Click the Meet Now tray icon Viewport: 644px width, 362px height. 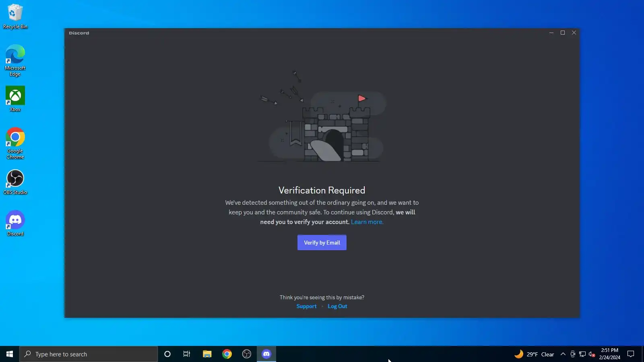[x=573, y=354]
